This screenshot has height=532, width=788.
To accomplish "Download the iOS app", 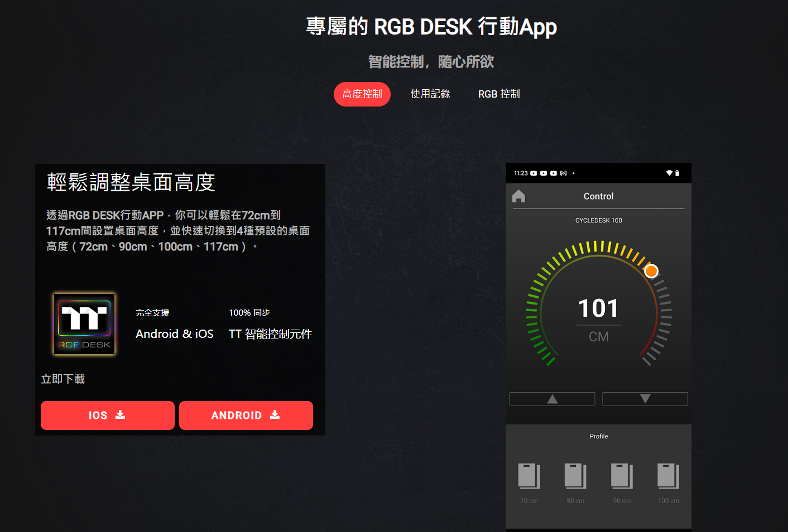I will tap(108, 415).
